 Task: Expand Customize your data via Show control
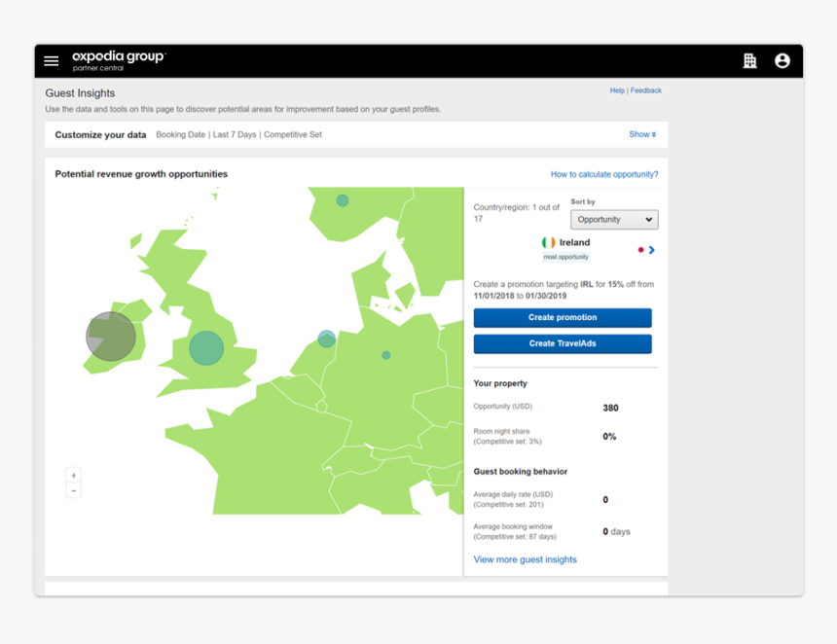(x=641, y=134)
